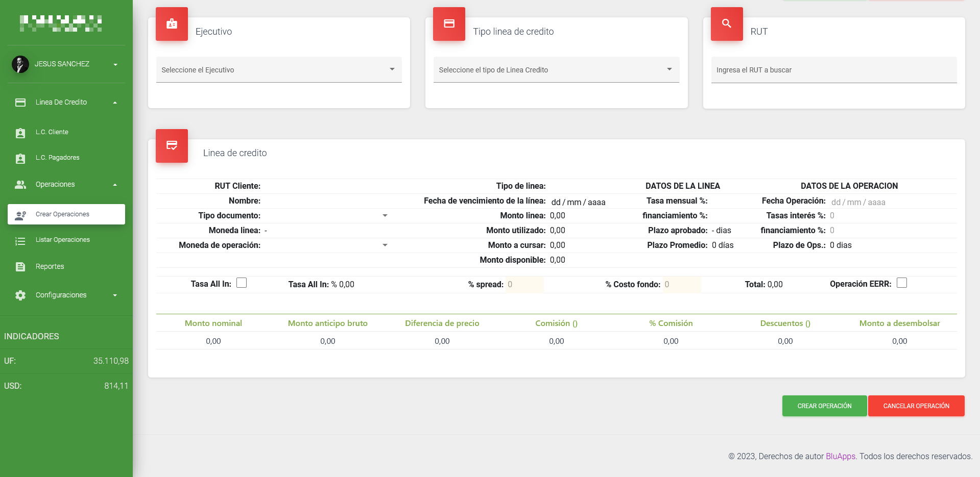Click the Reportes document icon
Image resolution: width=980 pixels, height=477 pixels.
pos(20,267)
